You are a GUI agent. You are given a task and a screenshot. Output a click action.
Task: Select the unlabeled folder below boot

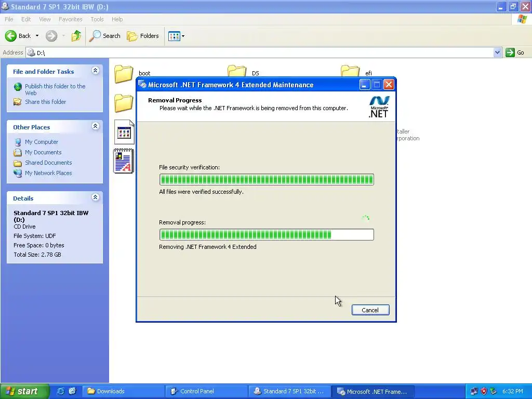tap(124, 103)
